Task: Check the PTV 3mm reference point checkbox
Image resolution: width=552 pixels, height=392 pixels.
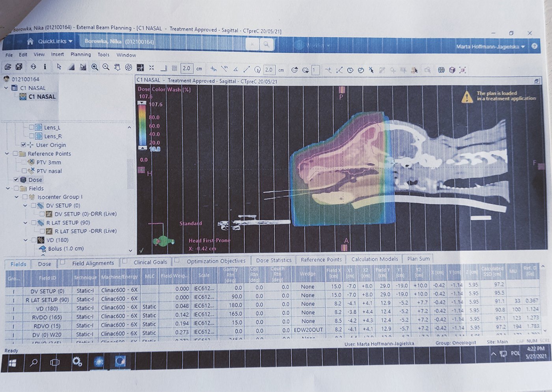Action: click(x=24, y=162)
